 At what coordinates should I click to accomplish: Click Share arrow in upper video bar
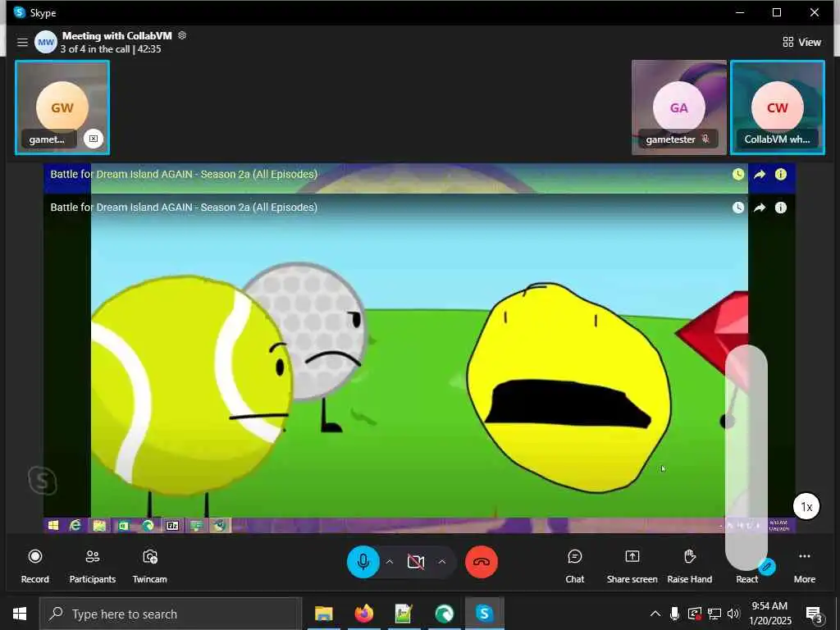tap(760, 174)
